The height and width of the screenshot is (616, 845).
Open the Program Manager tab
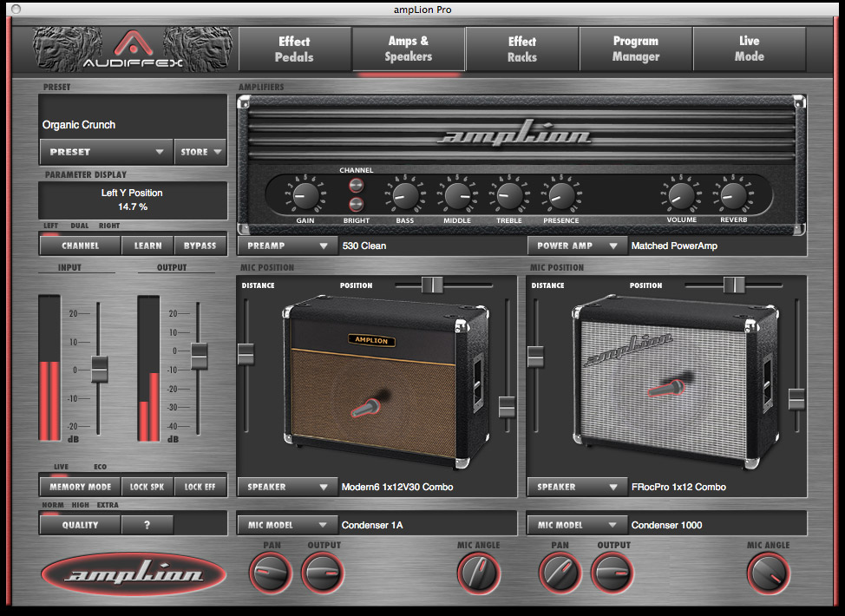pyautogui.click(x=636, y=49)
